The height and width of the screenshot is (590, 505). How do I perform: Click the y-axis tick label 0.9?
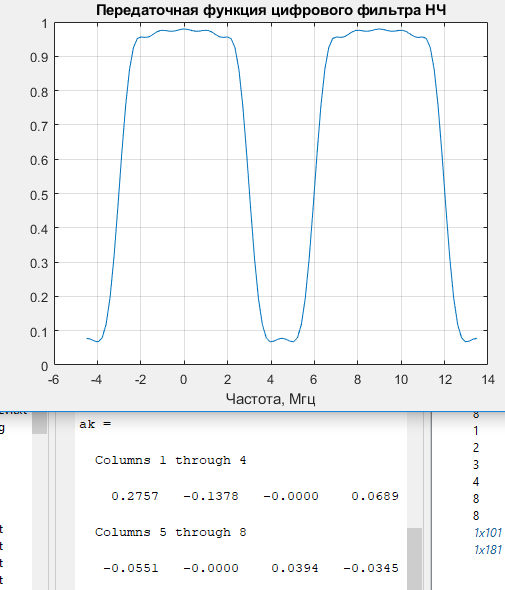pyautogui.click(x=39, y=58)
